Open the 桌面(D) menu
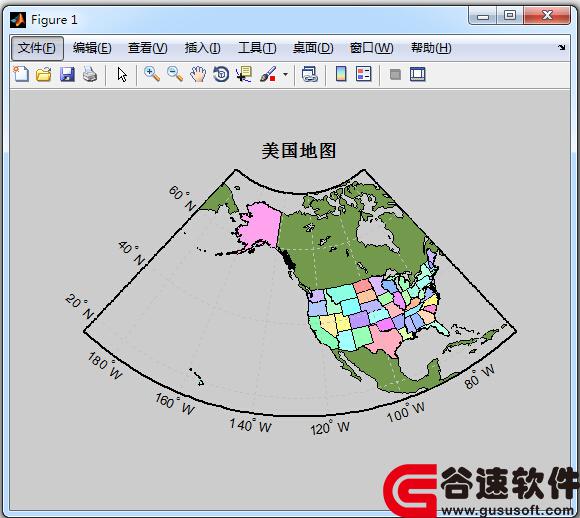580x518 pixels. pyautogui.click(x=313, y=48)
